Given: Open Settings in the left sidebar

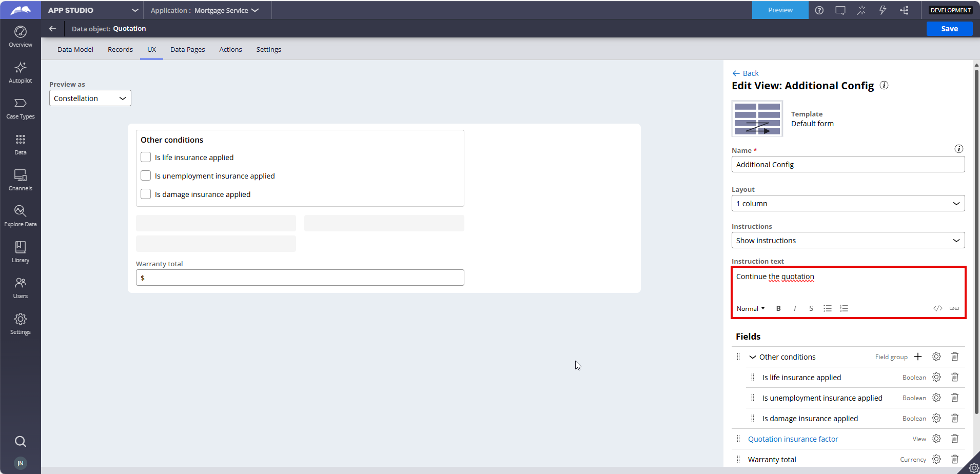Looking at the screenshot, I should [21, 324].
